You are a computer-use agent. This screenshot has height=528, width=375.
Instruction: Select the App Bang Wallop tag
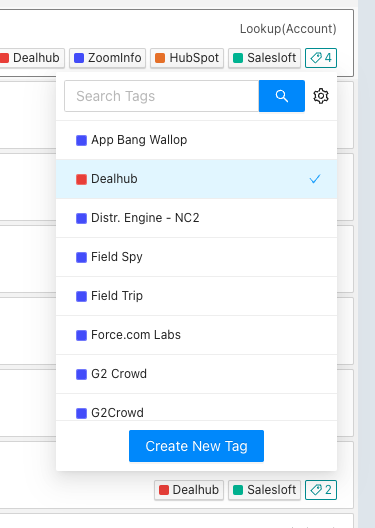(x=196, y=140)
